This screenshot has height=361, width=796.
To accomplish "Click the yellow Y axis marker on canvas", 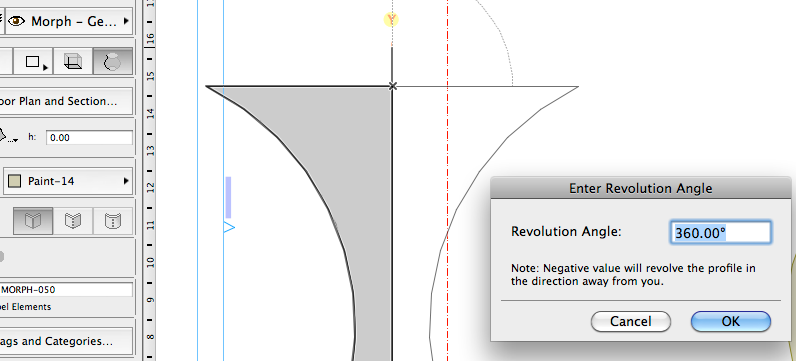I will click(x=391, y=20).
